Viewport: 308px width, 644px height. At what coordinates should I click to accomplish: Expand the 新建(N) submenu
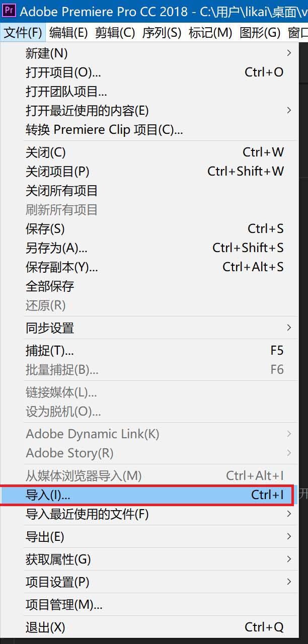[46, 53]
